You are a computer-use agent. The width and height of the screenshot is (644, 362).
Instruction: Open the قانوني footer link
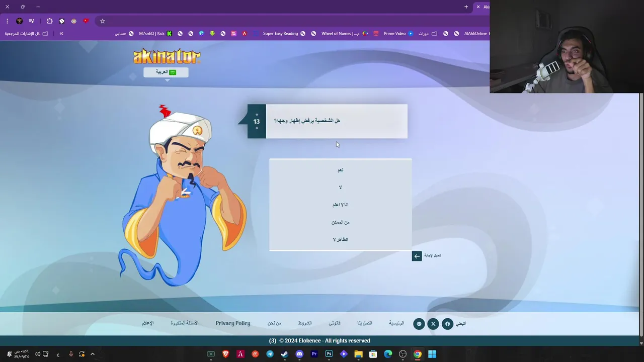tap(335, 323)
